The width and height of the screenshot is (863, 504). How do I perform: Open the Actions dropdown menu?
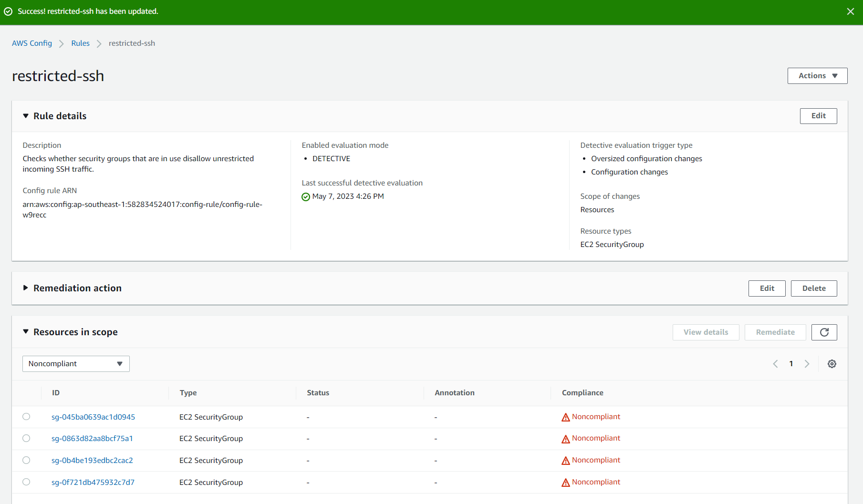coord(817,76)
